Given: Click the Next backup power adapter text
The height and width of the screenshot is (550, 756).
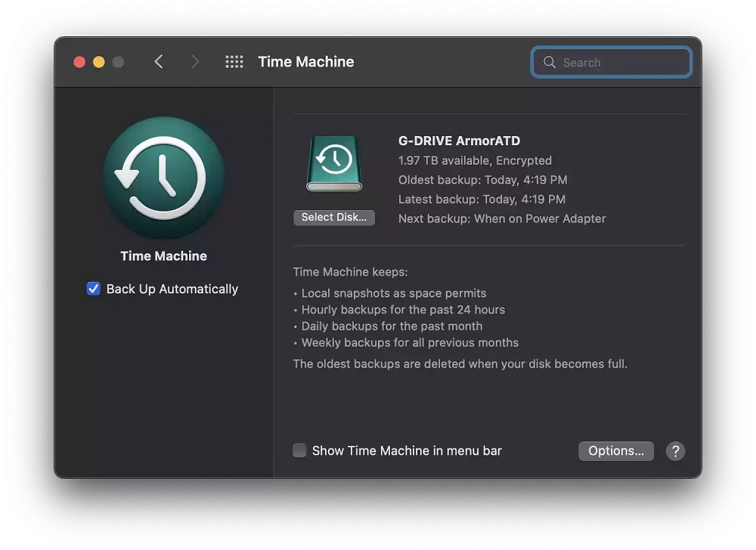Looking at the screenshot, I should coord(502,218).
